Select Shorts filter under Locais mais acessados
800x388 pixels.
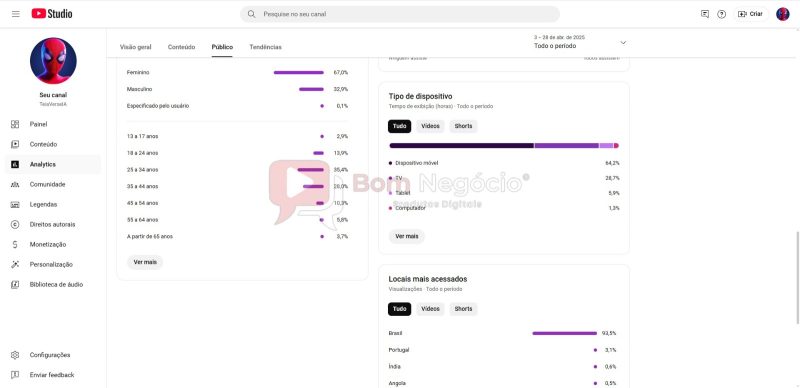[463, 309]
